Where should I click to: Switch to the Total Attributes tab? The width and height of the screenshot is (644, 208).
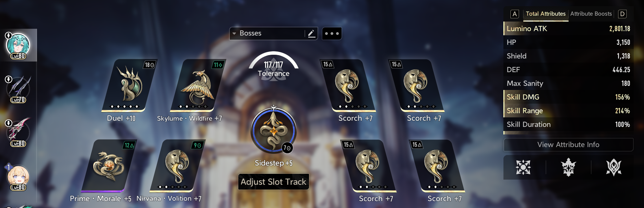(546, 14)
